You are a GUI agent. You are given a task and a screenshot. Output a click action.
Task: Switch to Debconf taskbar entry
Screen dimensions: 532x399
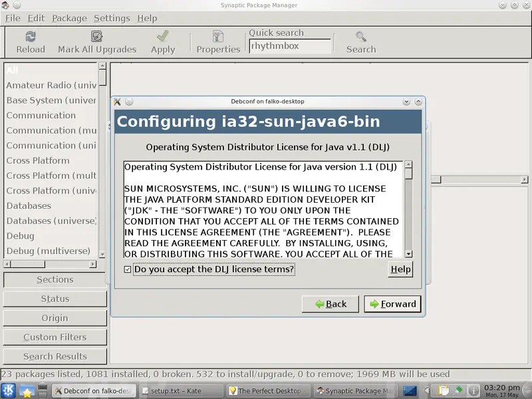pyautogui.click(x=94, y=391)
